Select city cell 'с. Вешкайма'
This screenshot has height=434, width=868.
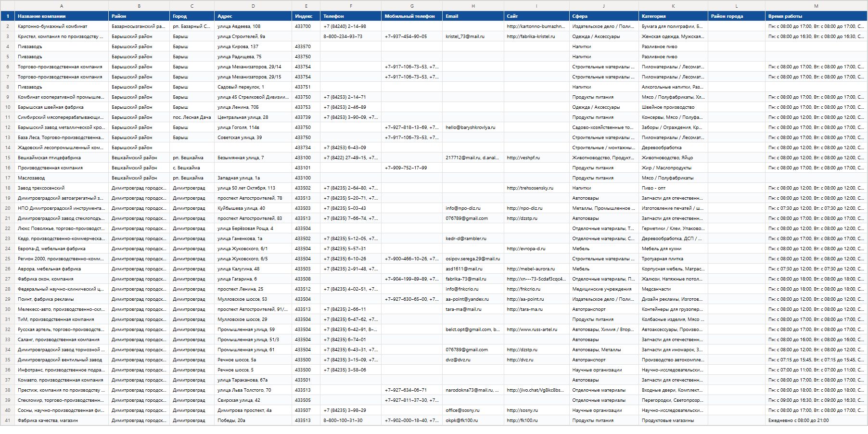point(192,168)
